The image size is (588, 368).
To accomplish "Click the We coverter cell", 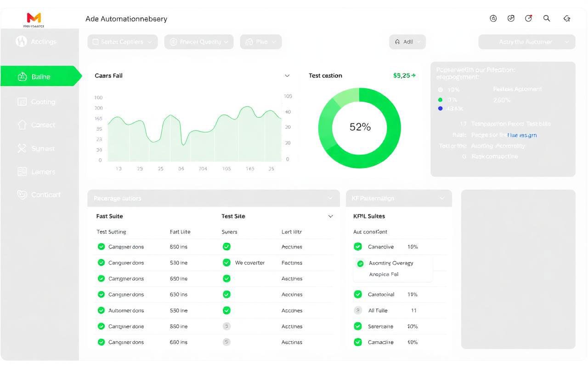I will point(250,263).
